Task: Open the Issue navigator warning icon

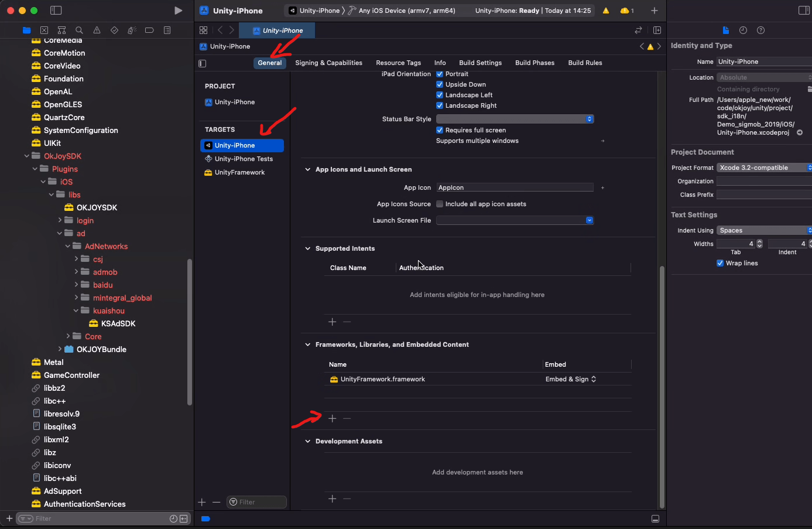Action: click(x=97, y=30)
